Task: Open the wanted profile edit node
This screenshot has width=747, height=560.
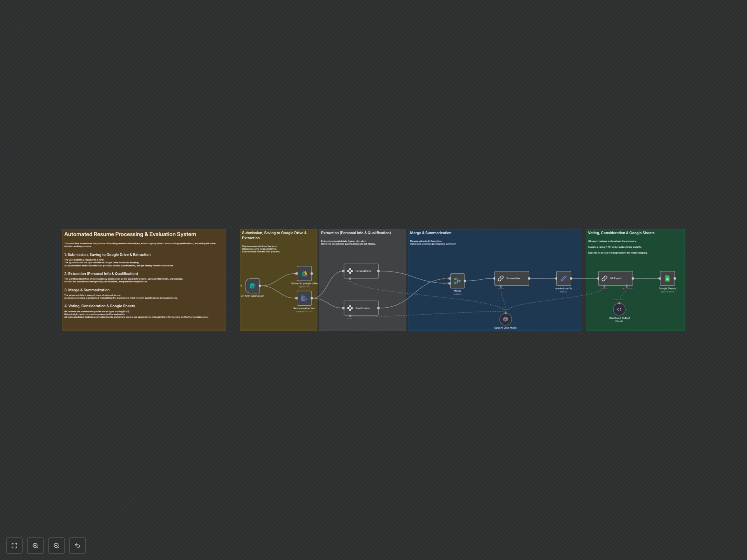Action: tap(563, 278)
